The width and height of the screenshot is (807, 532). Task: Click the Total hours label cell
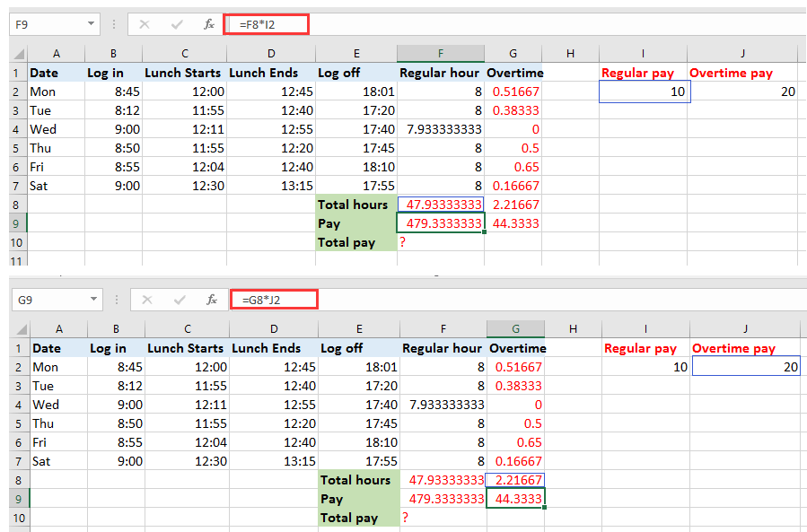(356, 205)
